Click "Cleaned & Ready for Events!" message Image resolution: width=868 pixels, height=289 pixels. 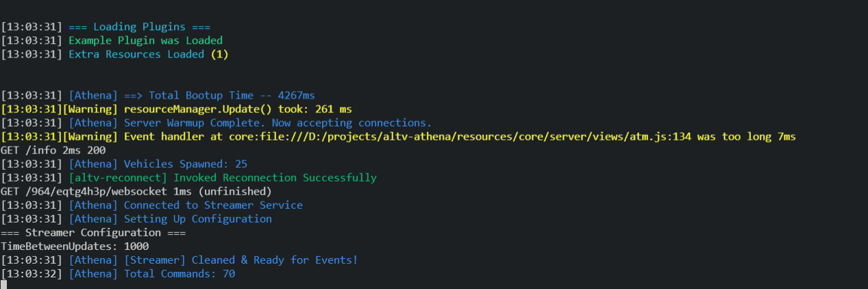coord(275,260)
